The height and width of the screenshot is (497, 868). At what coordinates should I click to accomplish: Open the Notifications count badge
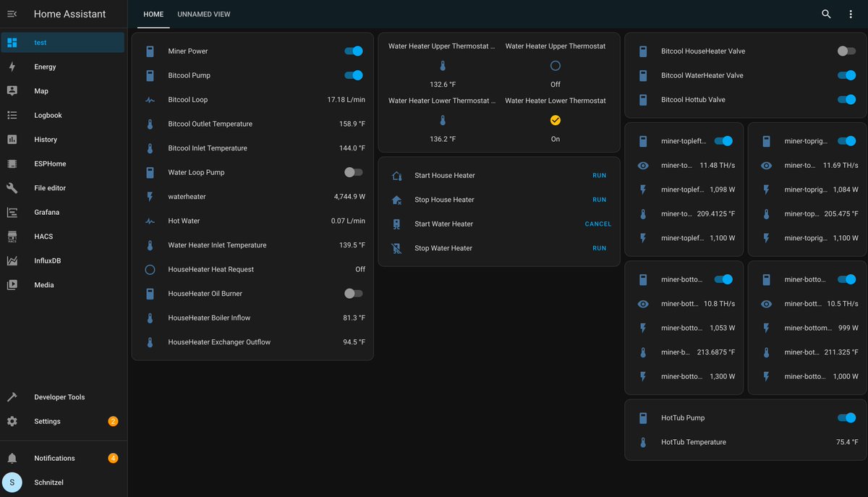click(x=113, y=458)
